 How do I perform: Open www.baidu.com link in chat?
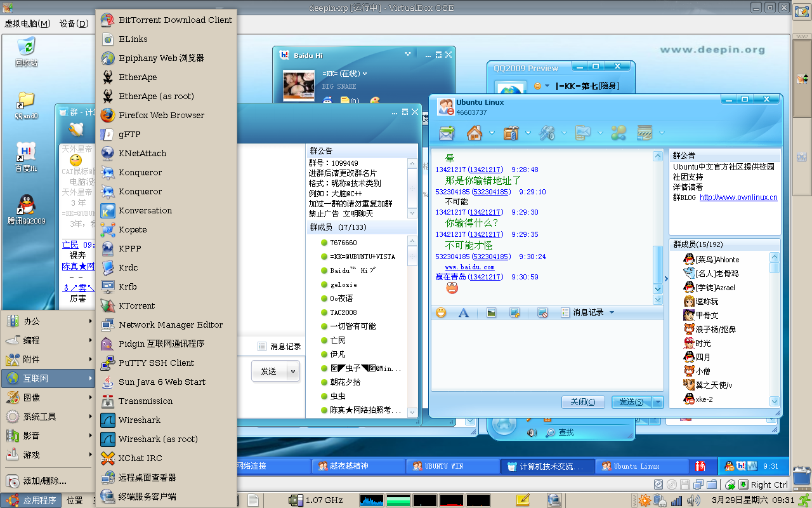(469, 267)
